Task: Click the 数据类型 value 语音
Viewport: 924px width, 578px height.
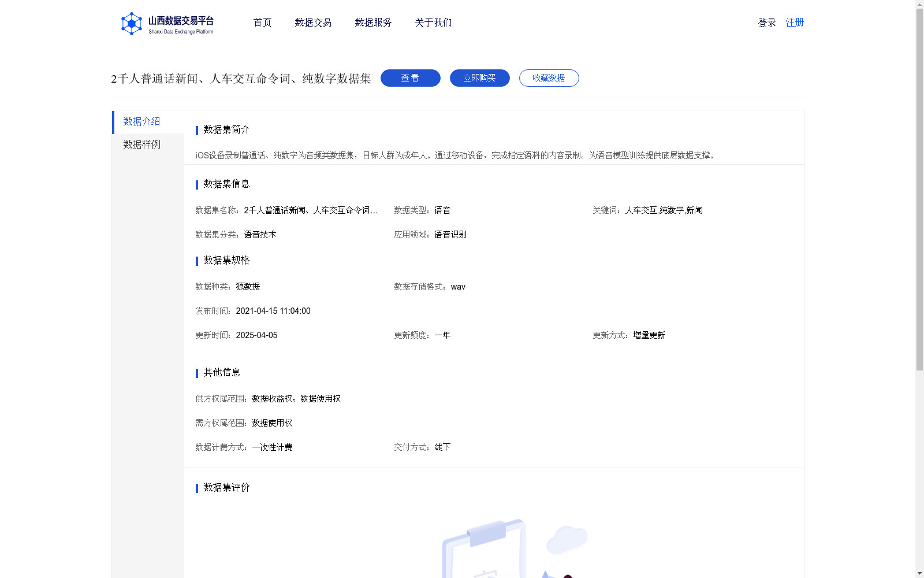Action: 442,210
